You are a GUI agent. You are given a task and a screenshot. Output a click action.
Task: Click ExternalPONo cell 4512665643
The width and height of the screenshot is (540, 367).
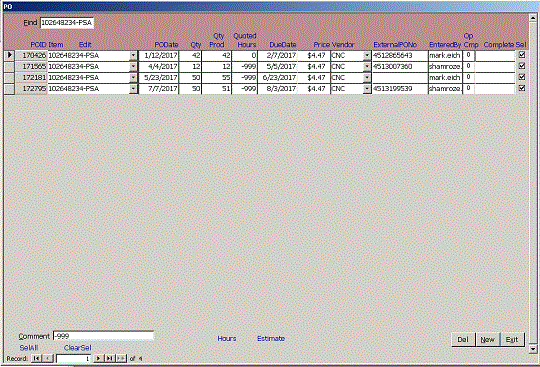point(400,55)
